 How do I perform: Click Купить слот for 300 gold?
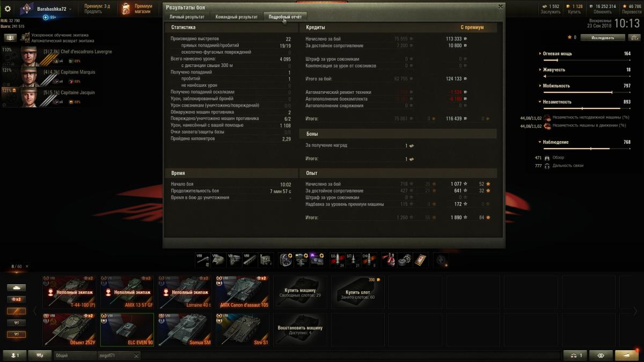pyautogui.click(x=357, y=292)
